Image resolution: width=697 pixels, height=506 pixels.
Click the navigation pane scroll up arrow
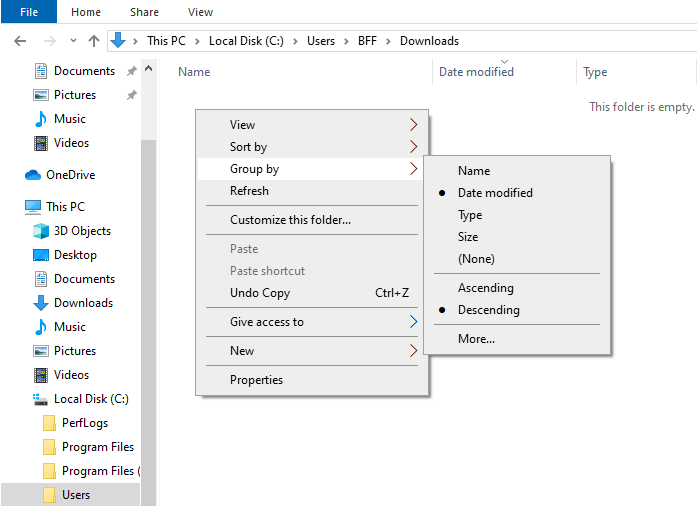point(148,68)
